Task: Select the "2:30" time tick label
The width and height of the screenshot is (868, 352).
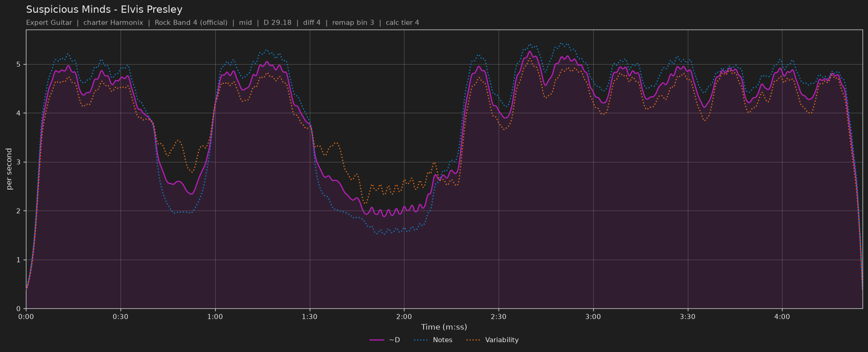Action: [x=499, y=317]
